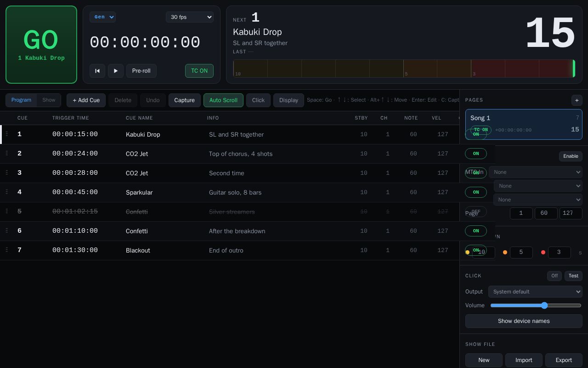Screen dimensions: 588x368
Task: Click the + Add Cue button
Action: 86,100
